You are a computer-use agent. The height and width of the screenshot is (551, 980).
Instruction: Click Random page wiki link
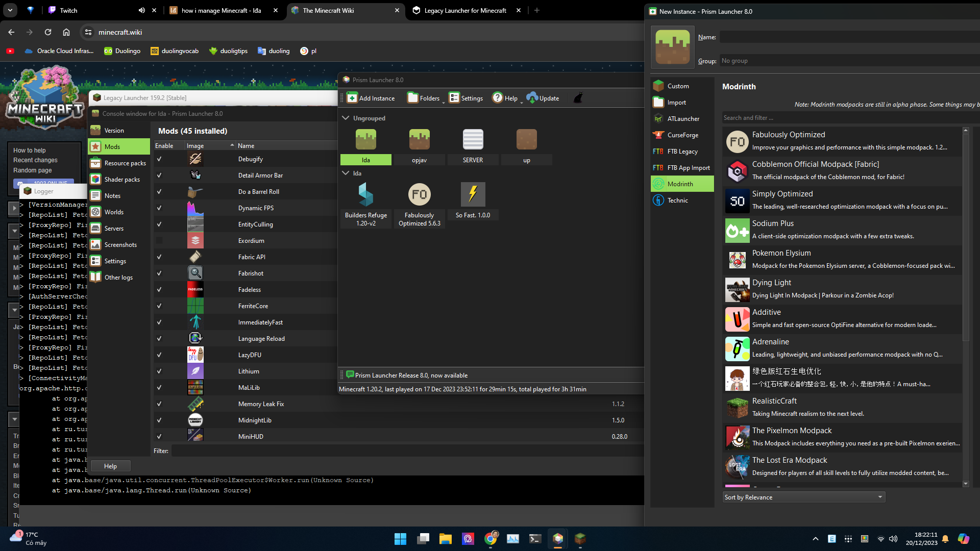[33, 170]
